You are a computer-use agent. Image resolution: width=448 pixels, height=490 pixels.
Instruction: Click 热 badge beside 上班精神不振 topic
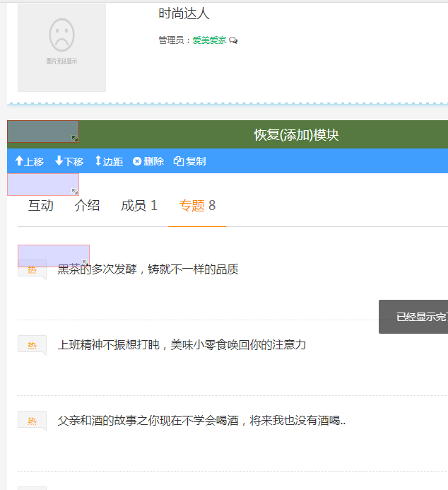click(32, 345)
